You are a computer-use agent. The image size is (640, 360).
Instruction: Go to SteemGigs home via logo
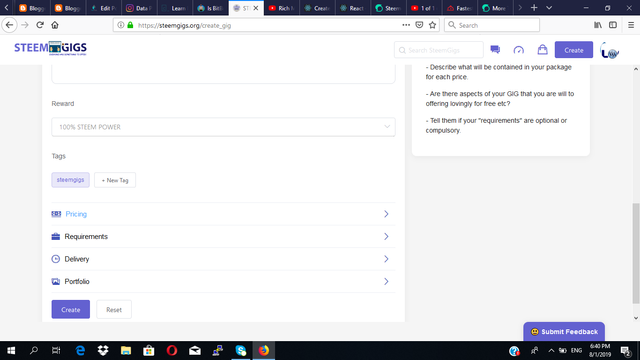tap(50, 48)
